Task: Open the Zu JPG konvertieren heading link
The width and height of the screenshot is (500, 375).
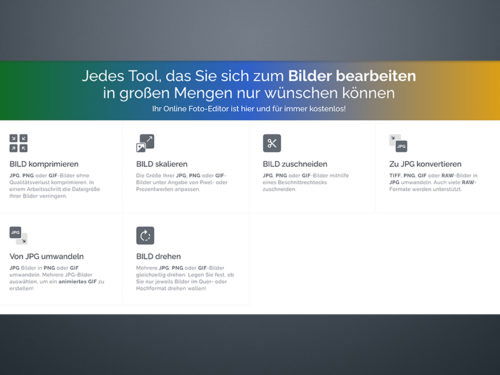Action: (425, 164)
